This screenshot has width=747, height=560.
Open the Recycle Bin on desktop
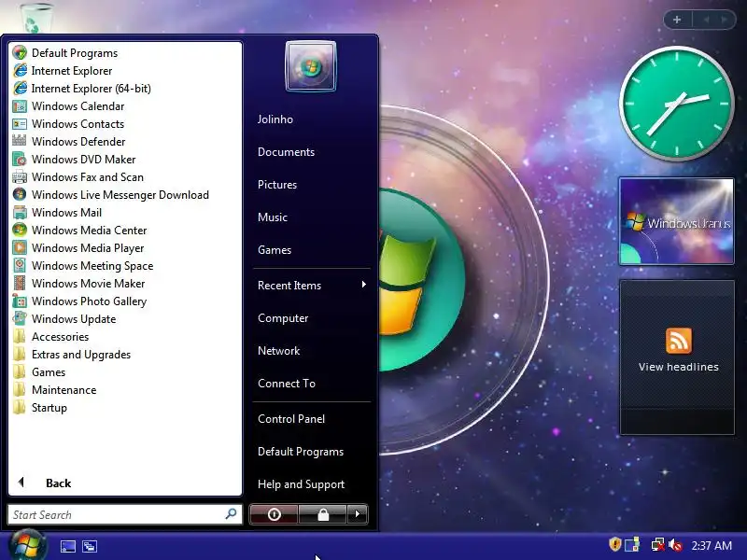(36, 18)
